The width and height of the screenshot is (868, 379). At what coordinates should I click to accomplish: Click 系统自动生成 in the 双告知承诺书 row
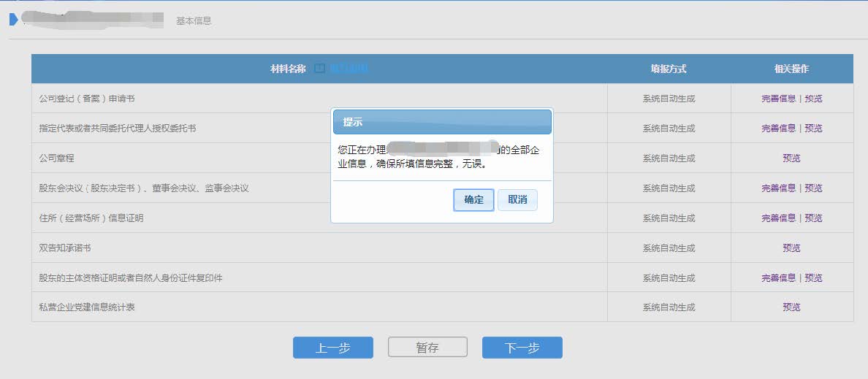point(669,248)
